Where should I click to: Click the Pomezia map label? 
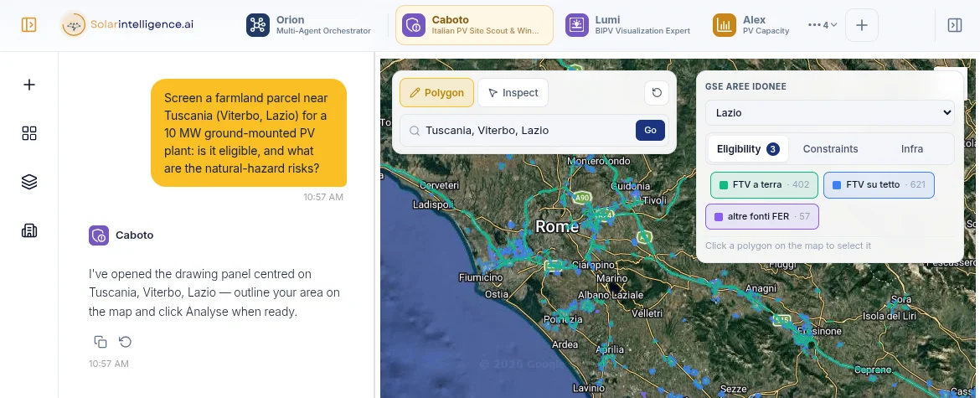563,319
